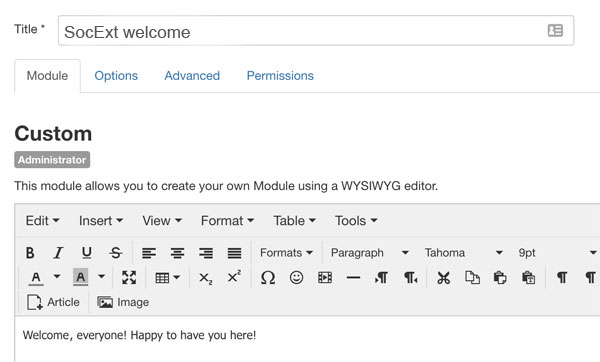Insert special character with Omega icon
Screen dimensions: 600x362
click(267, 277)
